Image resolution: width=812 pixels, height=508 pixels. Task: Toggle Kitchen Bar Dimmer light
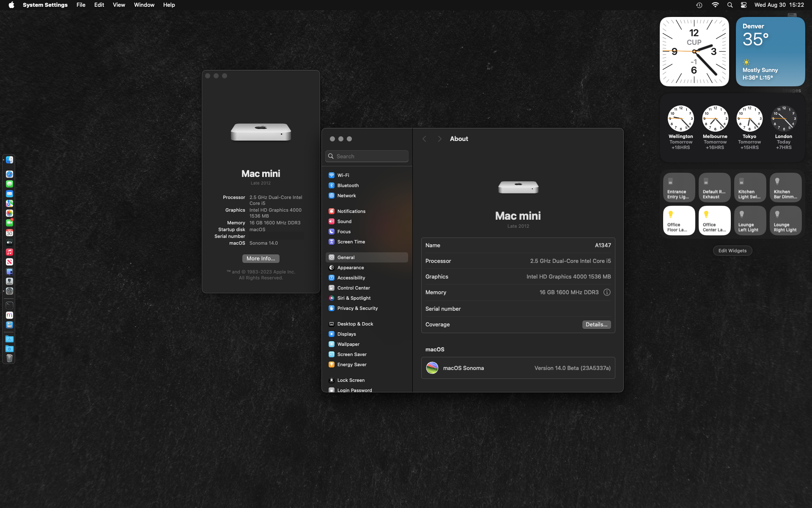point(785,188)
